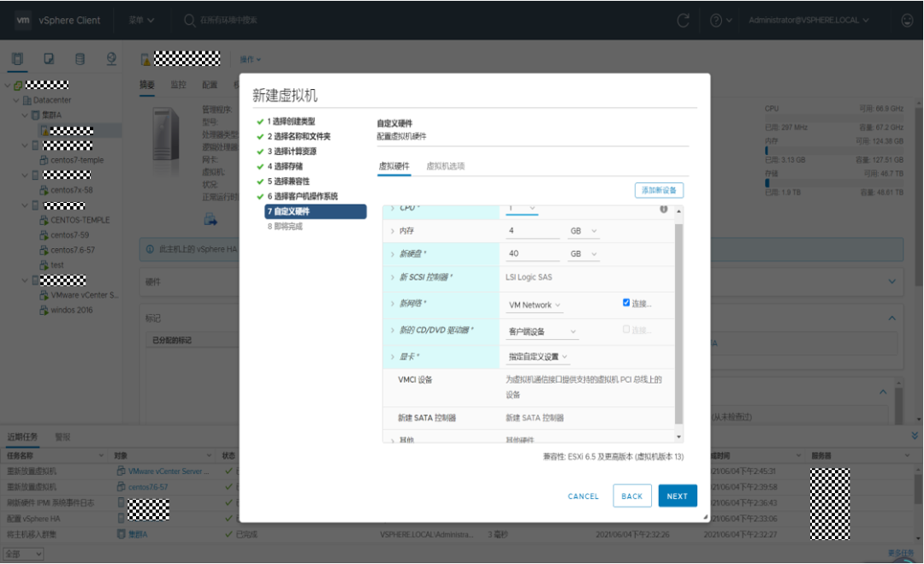Click the info icon beside CPU row
The width and height of the screenshot is (924, 564).
[664, 209]
